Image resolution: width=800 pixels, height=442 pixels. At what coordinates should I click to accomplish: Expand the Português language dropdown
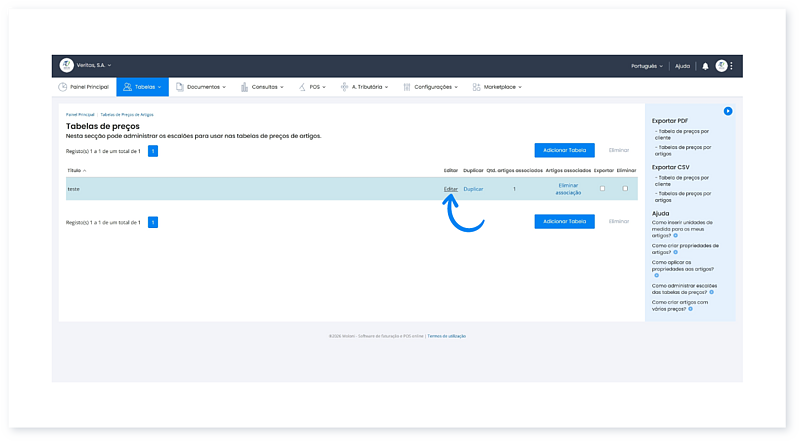[x=647, y=66]
